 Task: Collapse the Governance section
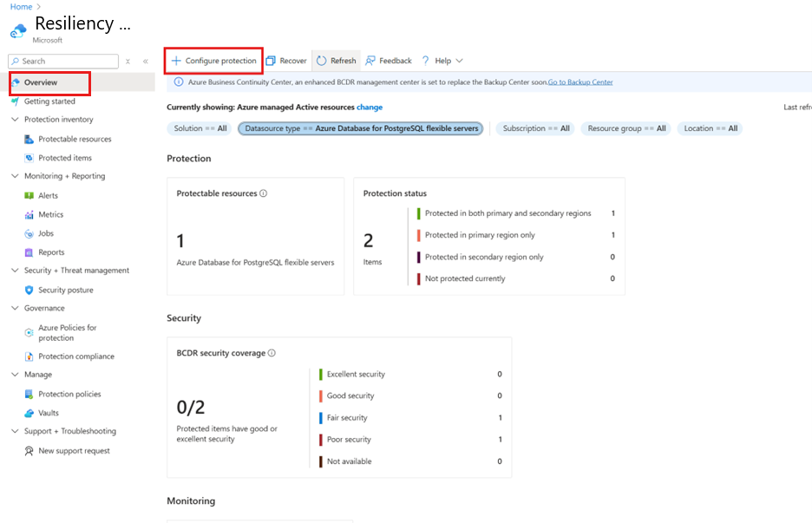[15, 308]
